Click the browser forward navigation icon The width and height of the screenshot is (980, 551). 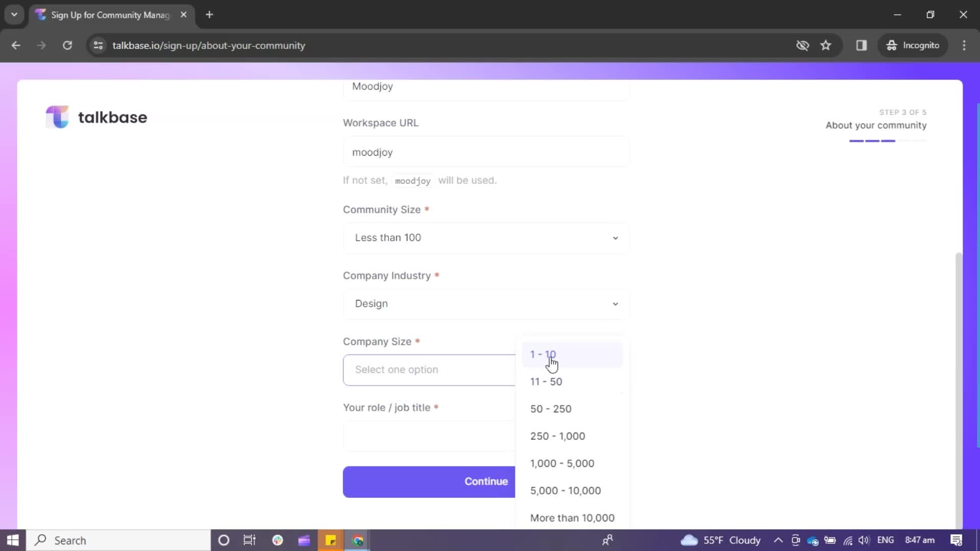click(x=41, y=45)
